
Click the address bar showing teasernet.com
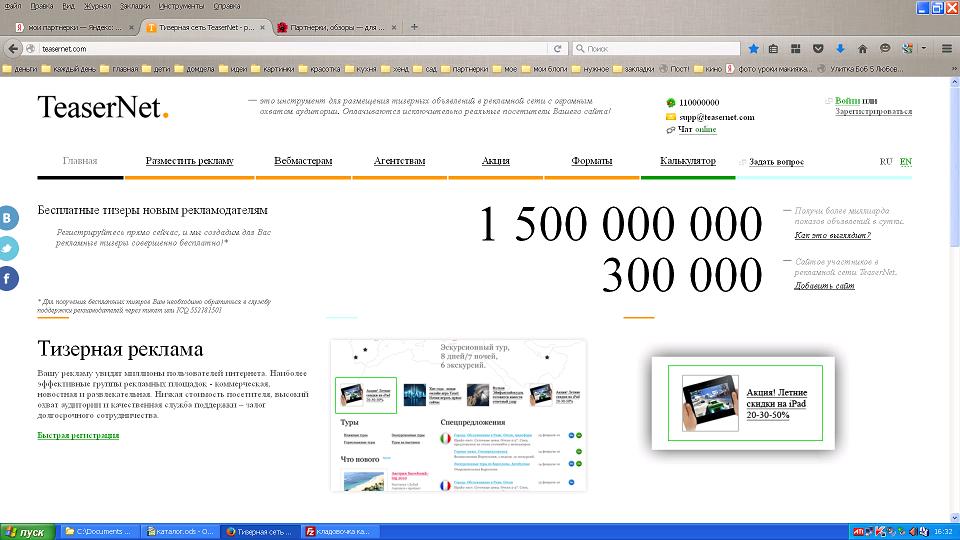point(293,48)
